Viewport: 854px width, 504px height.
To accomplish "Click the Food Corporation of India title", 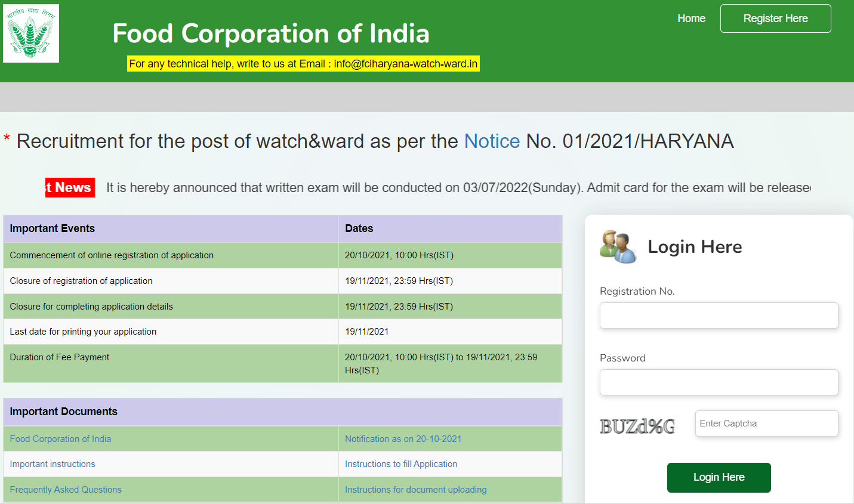I will coord(271,33).
